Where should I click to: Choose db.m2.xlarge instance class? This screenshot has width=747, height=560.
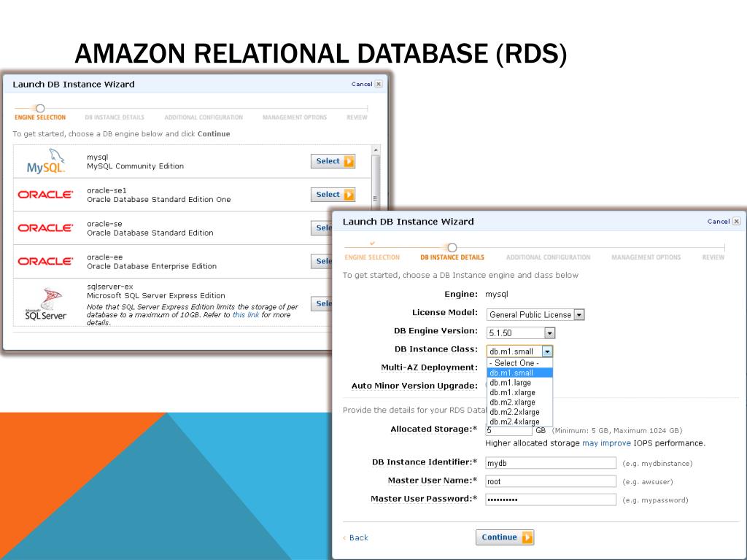(519, 402)
